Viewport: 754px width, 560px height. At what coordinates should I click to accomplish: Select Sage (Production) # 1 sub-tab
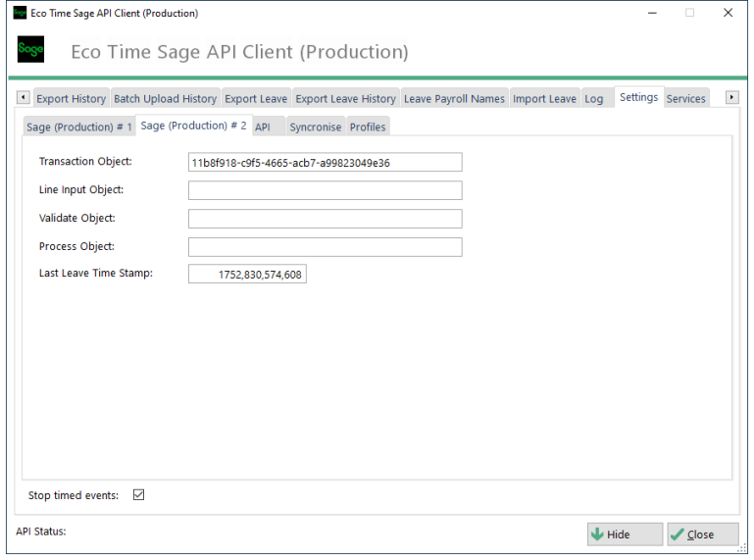79,127
